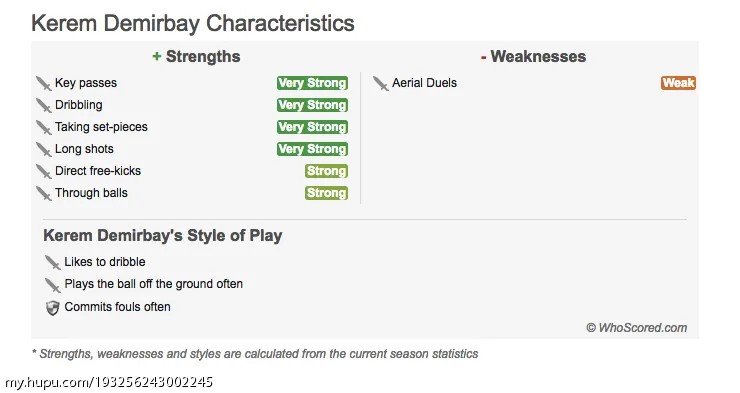740x393 pixels.
Task: Click the sword icon next to Likes to dribble
Action: [52, 263]
